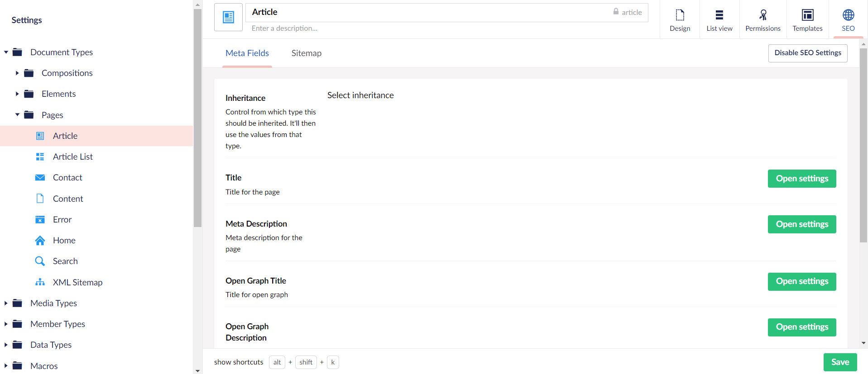Image resolution: width=868 pixels, height=374 pixels.
Task: Open the Permissions section
Action: 762,20
